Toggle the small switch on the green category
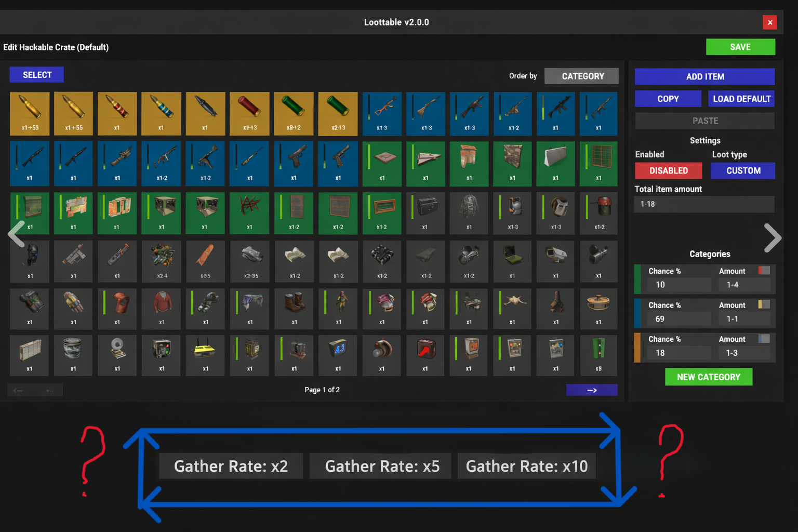 click(x=764, y=271)
